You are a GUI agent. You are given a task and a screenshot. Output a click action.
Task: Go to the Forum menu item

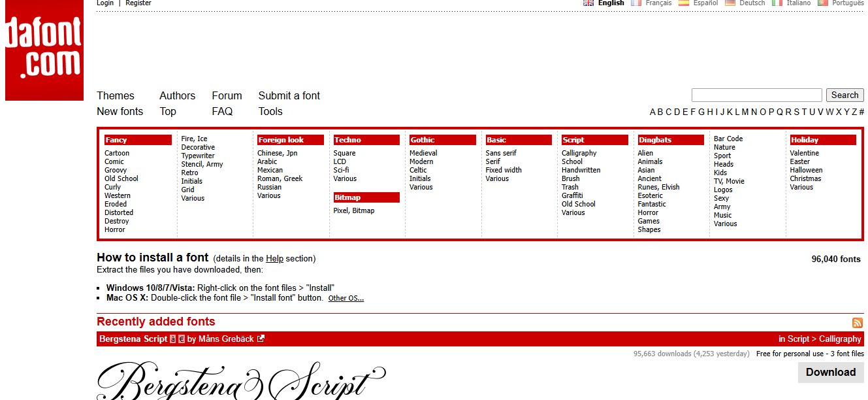click(227, 95)
